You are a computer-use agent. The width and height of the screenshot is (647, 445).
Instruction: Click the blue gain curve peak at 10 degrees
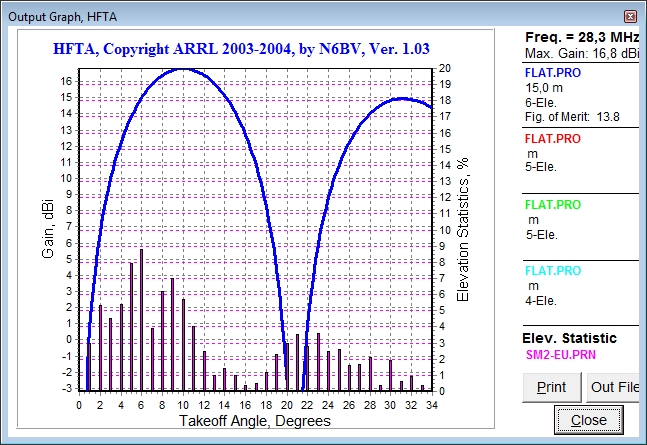(x=183, y=69)
